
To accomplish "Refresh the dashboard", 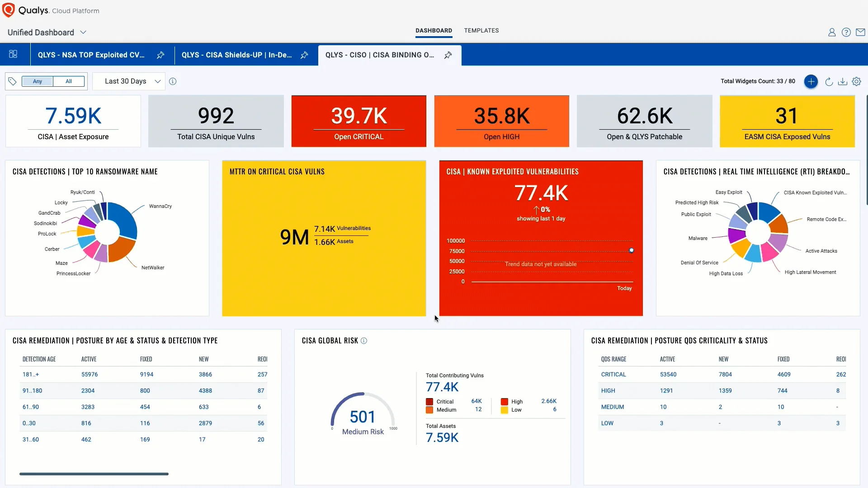I will [x=829, y=81].
